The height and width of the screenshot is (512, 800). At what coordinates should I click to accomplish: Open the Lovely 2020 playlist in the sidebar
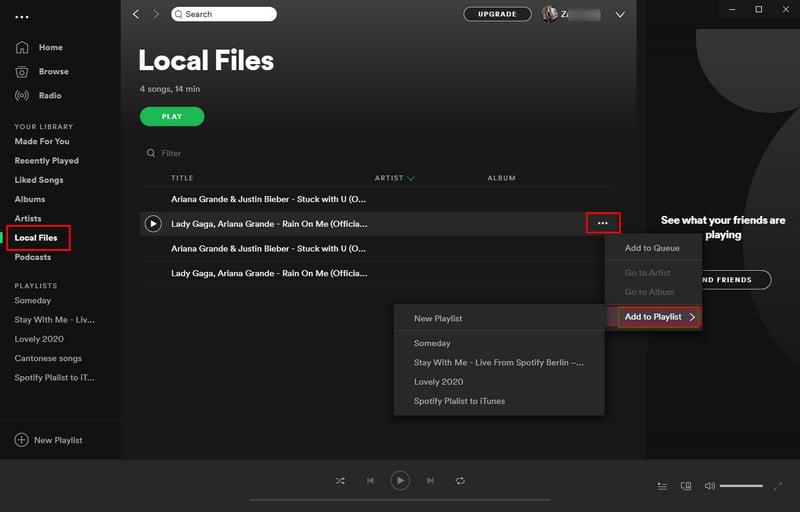click(39, 339)
